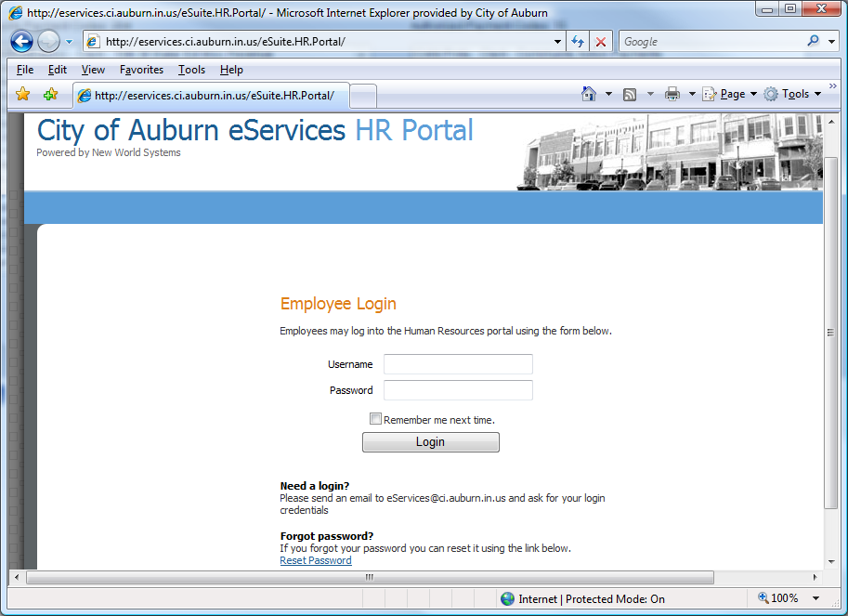This screenshot has width=848, height=616.
Task: Open the search provider options dropdown
Action: click(832, 42)
